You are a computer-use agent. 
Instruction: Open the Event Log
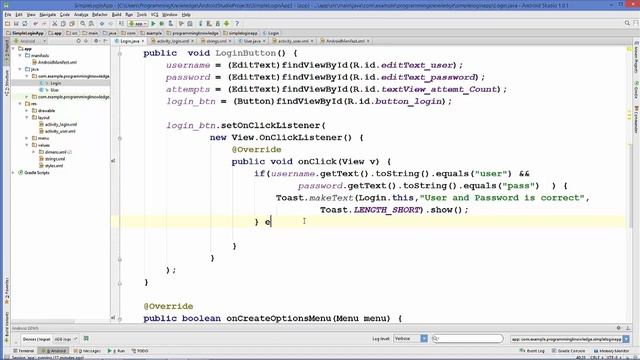pyautogui.click(x=532, y=351)
